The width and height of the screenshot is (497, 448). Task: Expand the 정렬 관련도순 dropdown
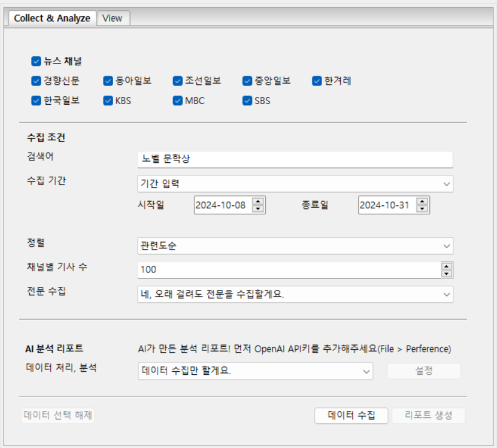[x=295, y=246]
